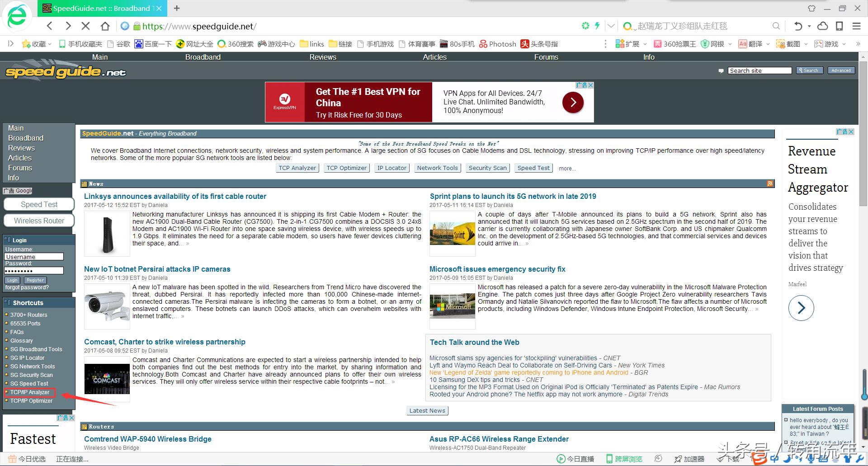
Task: Click the Advanced search button
Action: coord(841,71)
